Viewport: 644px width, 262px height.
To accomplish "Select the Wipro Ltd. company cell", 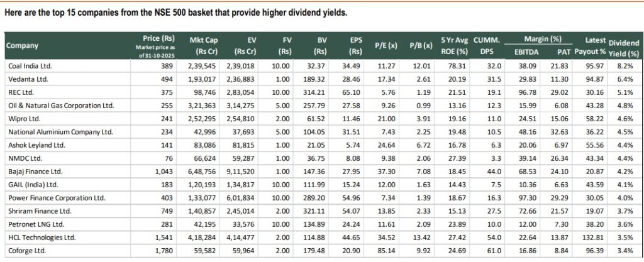I will (x=21, y=119).
